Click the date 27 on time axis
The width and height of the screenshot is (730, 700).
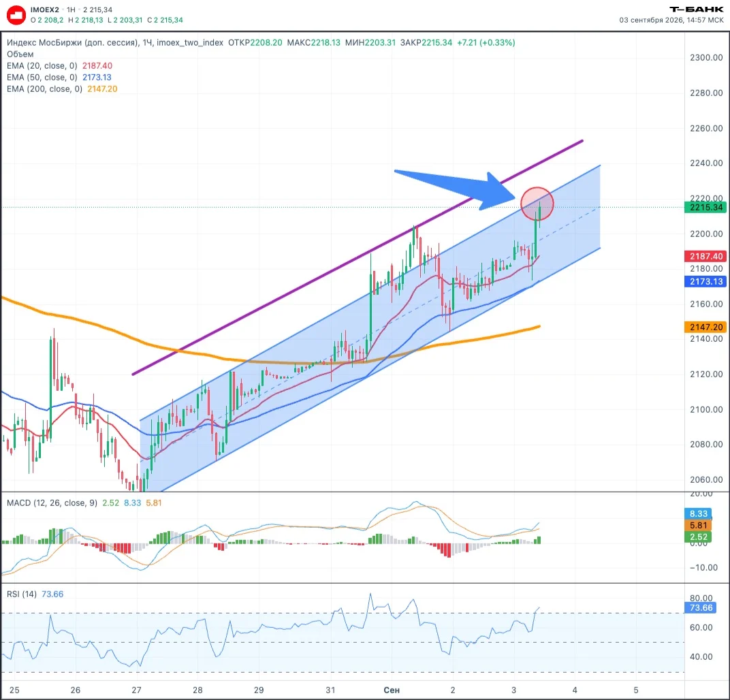click(136, 690)
